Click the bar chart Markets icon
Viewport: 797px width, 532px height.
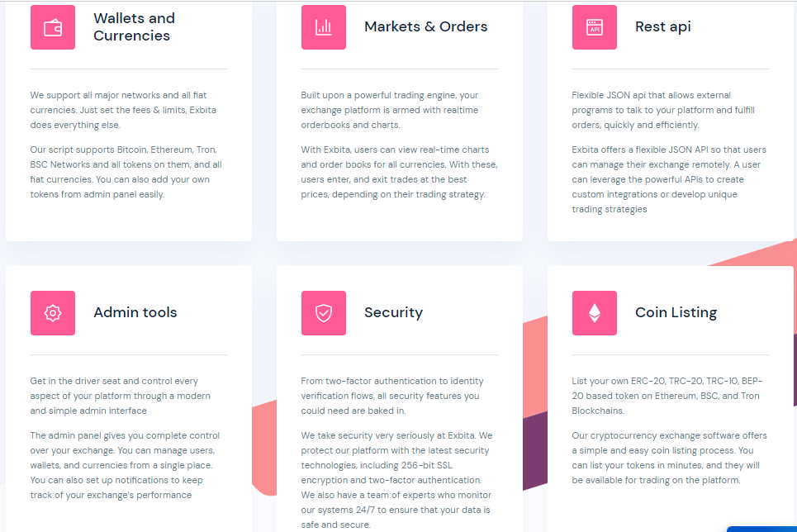324,27
